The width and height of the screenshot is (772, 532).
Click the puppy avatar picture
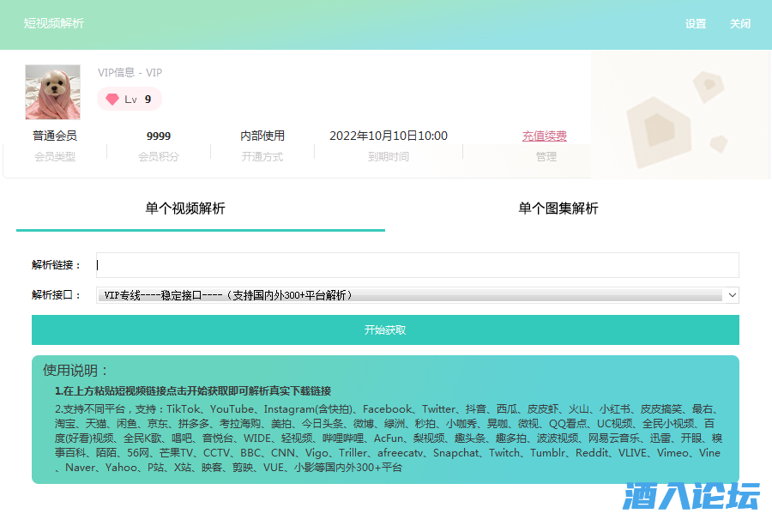pyautogui.click(x=52, y=92)
